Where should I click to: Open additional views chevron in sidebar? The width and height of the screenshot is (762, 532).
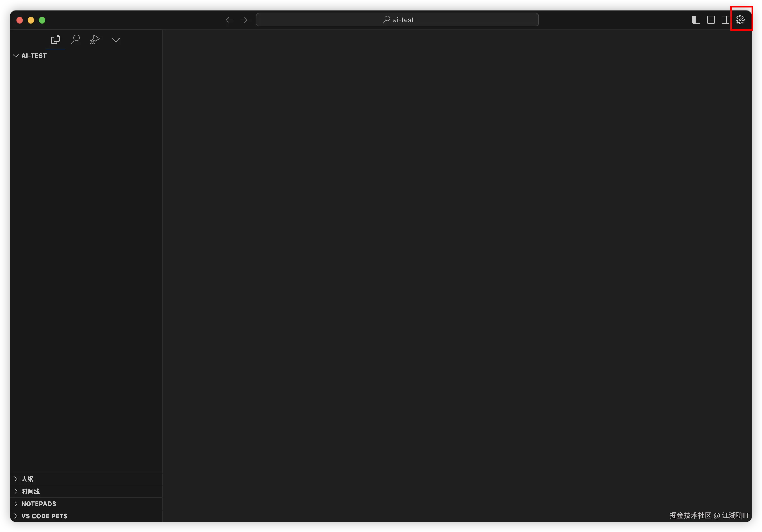(x=116, y=39)
